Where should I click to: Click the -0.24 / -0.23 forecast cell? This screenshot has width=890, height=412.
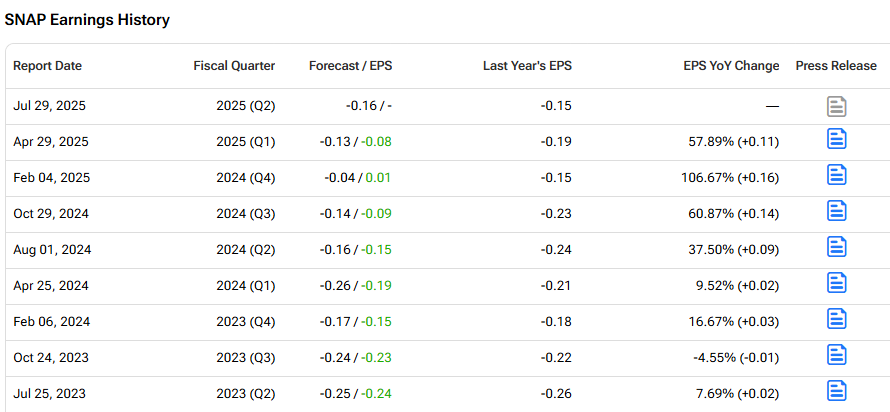(x=356, y=358)
